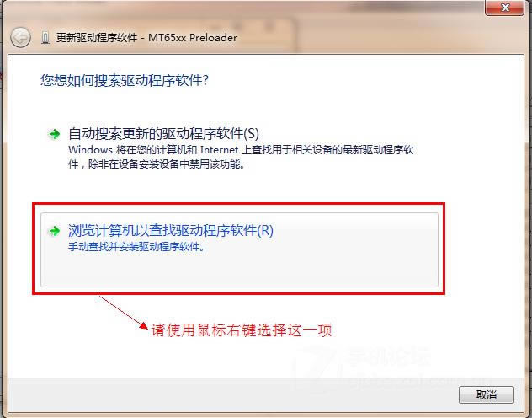Click green arrow next to 浏览计算机以查找驱动程序软件

pos(54,231)
